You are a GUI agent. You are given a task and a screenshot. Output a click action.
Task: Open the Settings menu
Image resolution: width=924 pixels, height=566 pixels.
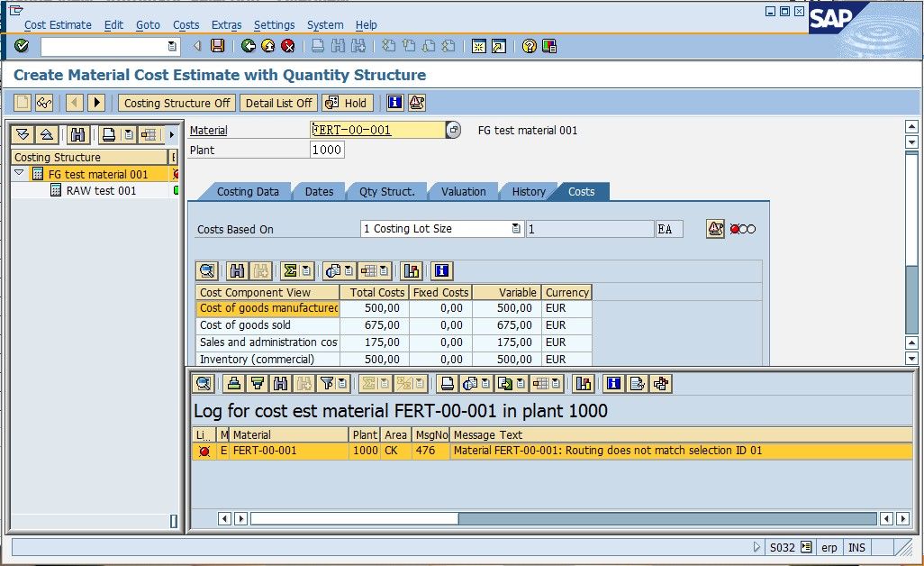274,24
